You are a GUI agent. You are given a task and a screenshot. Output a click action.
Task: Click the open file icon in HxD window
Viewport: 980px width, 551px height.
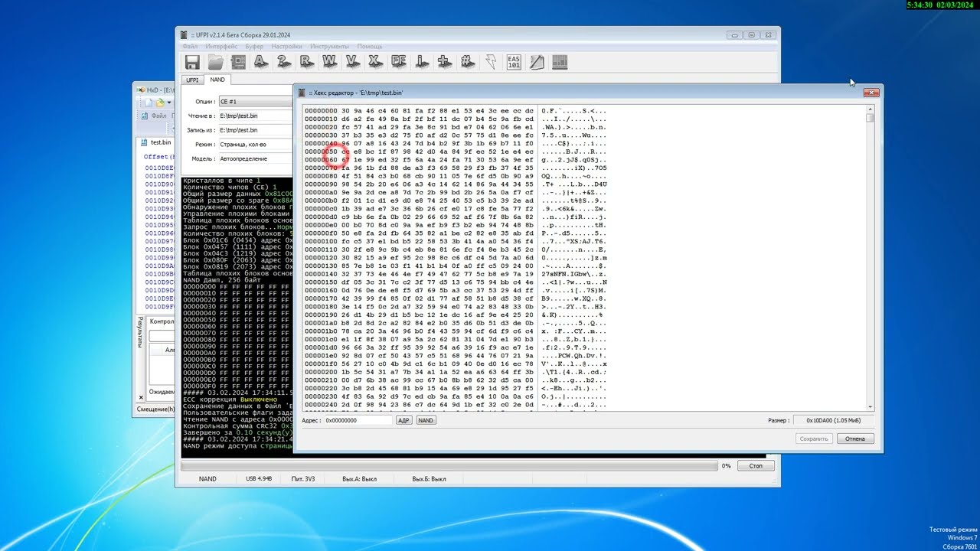click(x=160, y=103)
